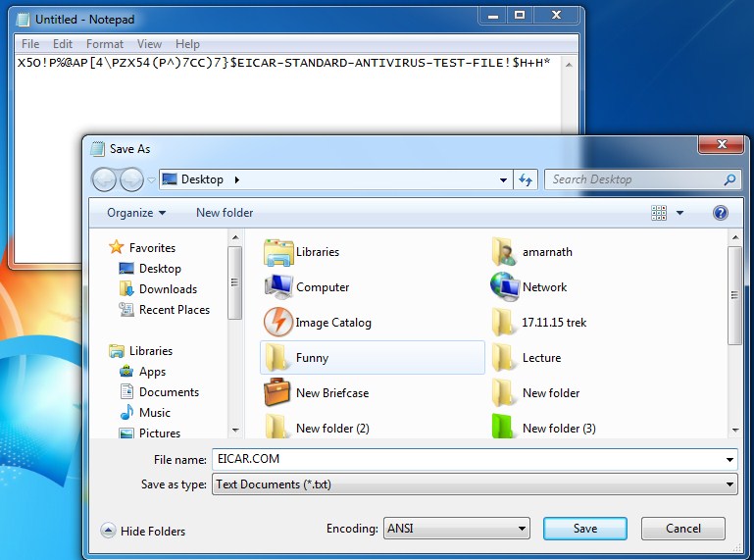
Task: Click navigation pane scroll down arrow
Action: (235, 431)
